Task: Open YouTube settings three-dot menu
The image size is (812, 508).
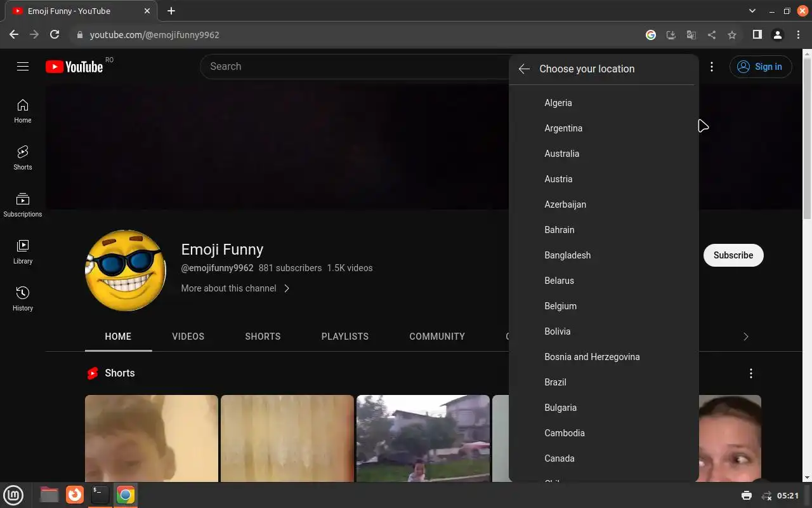Action: 712,67
